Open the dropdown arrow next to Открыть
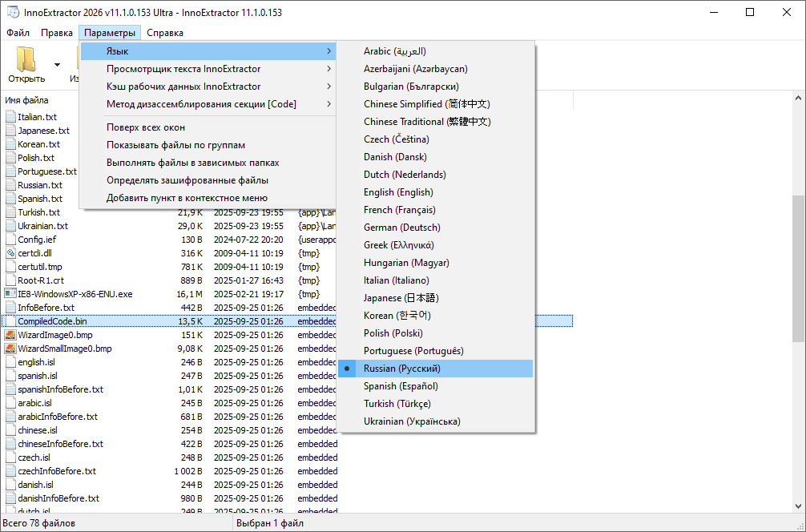 click(x=57, y=65)
